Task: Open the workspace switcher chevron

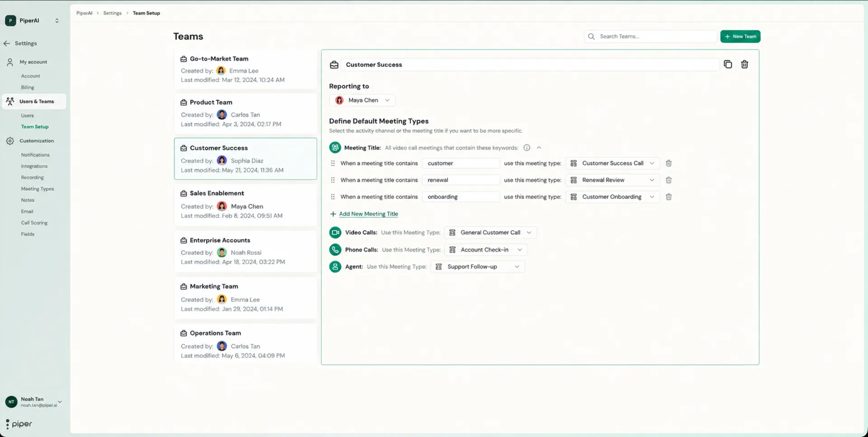Action: click(x=57, y=20)
